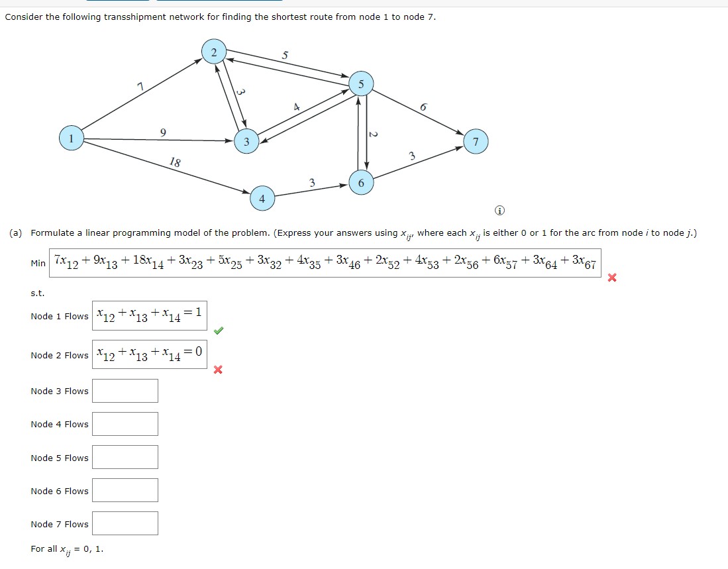Click the Node 6 Flows input field

(x=125, y=490)
